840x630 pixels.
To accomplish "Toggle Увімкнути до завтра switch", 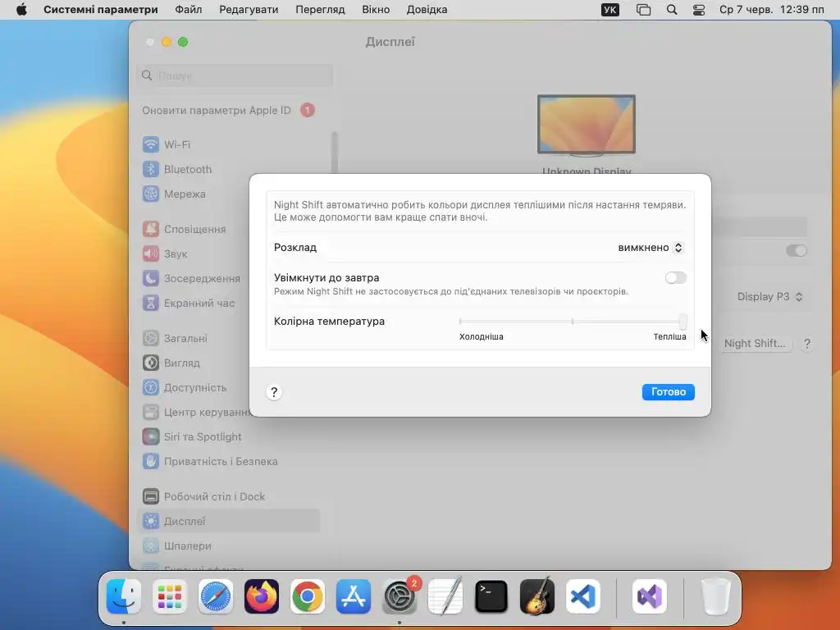I will click(676, 277).
